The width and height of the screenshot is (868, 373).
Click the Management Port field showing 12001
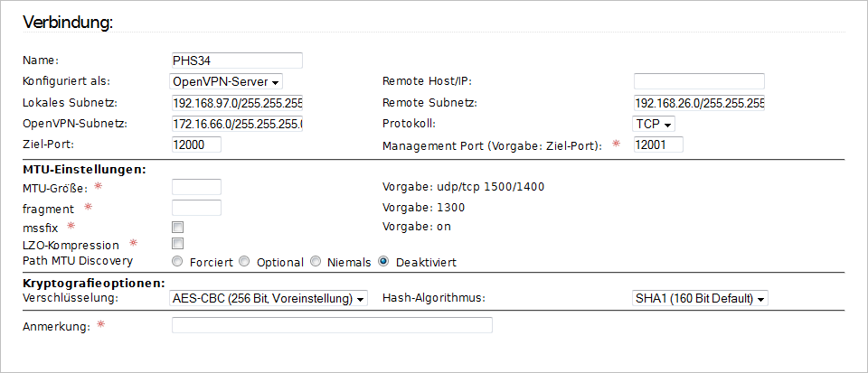[x=658, y=145]
